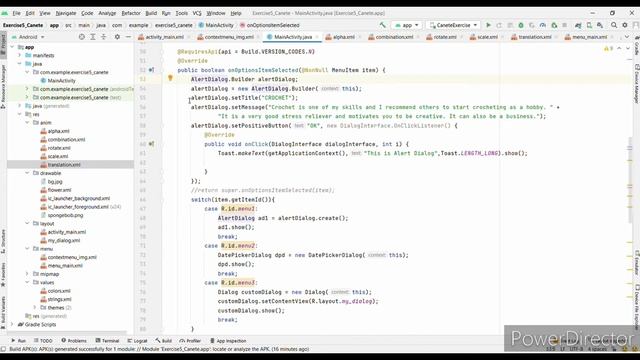Viewport: 640px width, 360px height.
Task: Open Project panel options gear
Action: (x=117, y=37)
